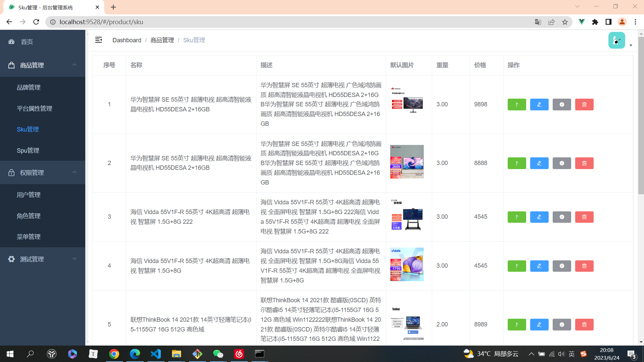Edit row 3 Hisense Vidda SKU
This screenshot has width=644, height=362.
coord(539,217)
